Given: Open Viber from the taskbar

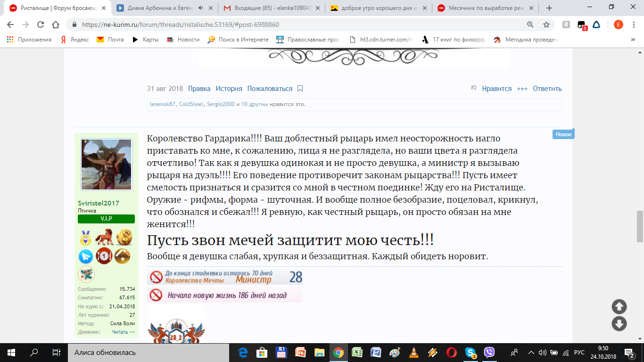Looking at the screenshot, I should [489, 352].
